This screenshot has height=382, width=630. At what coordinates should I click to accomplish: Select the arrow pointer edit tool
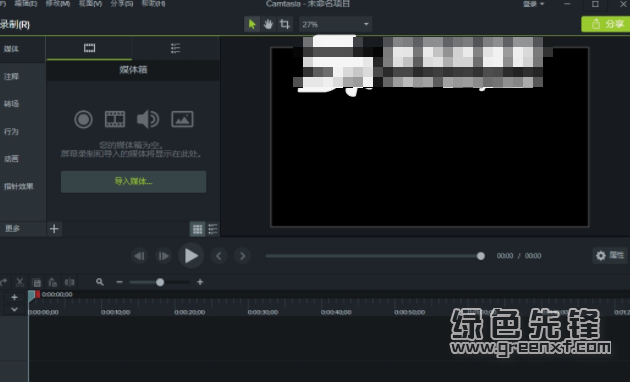(252, 25)
